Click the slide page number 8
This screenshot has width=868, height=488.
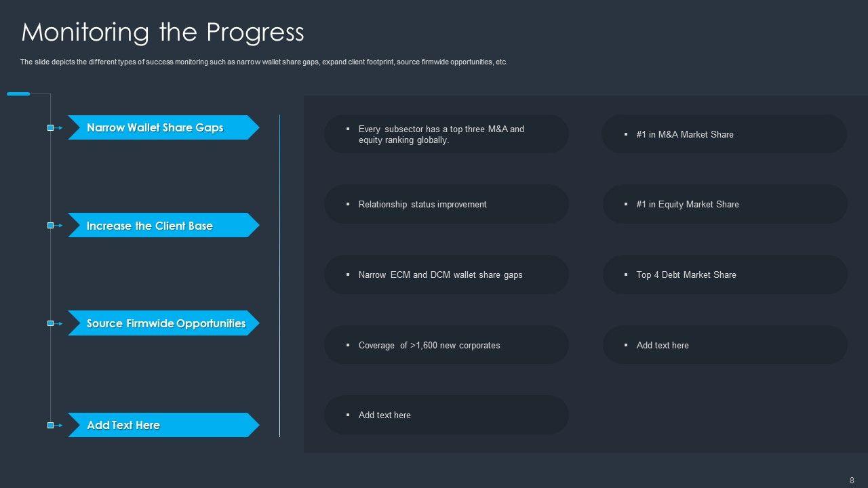[x=852, y=481]
